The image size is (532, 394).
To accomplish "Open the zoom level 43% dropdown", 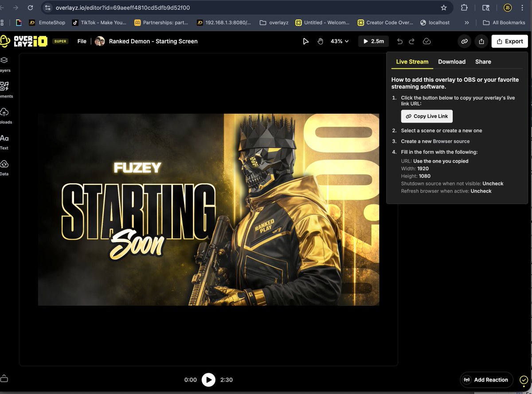I will [340, 41].
